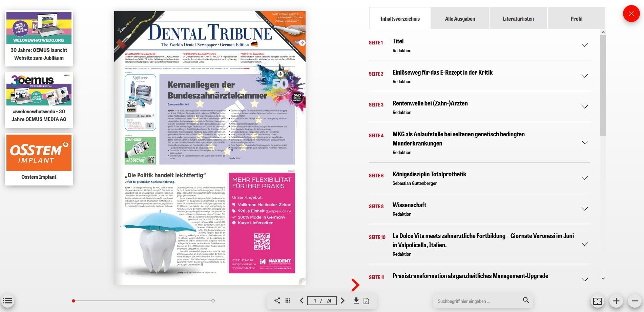Open 30 Jahre OEMUS Website thumbnail
This screenshot has height=312, width=644.
coord(39,38)
